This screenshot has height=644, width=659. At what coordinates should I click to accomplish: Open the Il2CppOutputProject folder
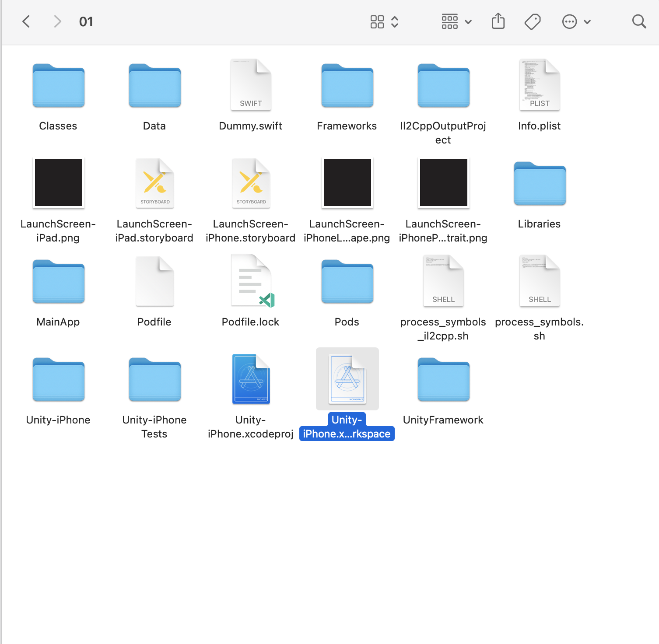pyautogui.click(x=443, y=86)
